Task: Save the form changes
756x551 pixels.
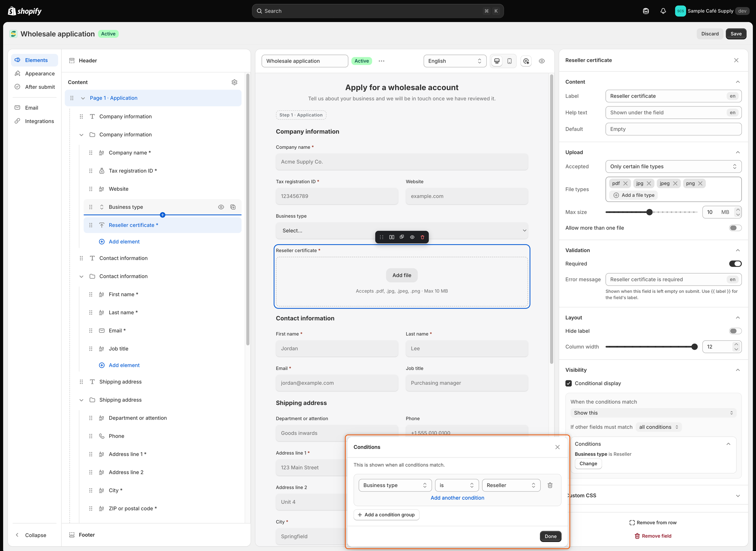Action: pyautogui.click(x=736, y=34)
